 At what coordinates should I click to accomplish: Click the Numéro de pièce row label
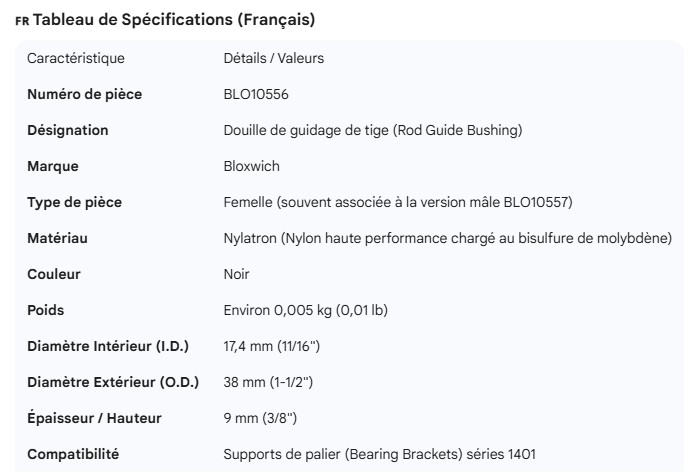coord(84,94)
